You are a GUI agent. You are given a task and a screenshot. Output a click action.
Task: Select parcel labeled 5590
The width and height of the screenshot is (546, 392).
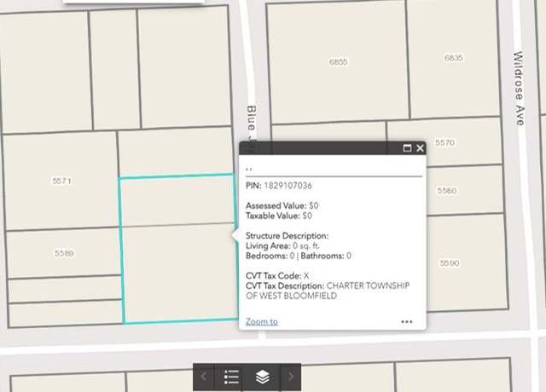coord(450,263)
